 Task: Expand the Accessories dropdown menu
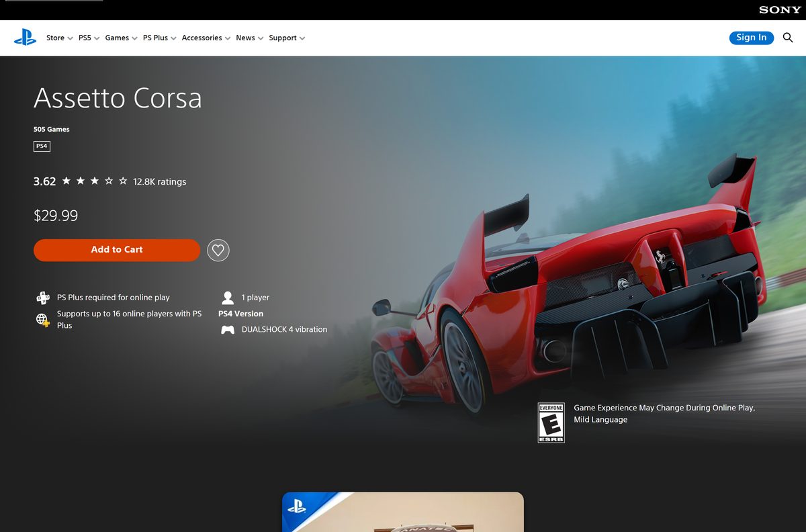click(x=206, y=38)
